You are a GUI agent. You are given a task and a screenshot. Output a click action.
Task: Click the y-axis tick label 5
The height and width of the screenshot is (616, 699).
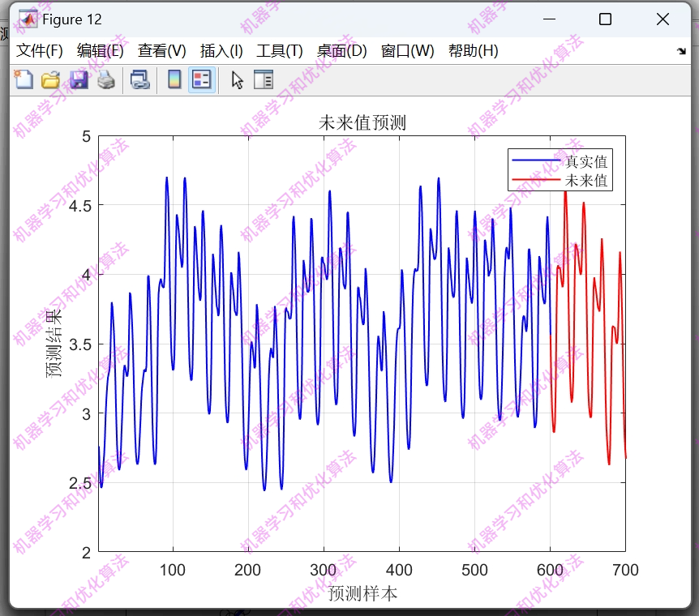[x=87, y=136]
